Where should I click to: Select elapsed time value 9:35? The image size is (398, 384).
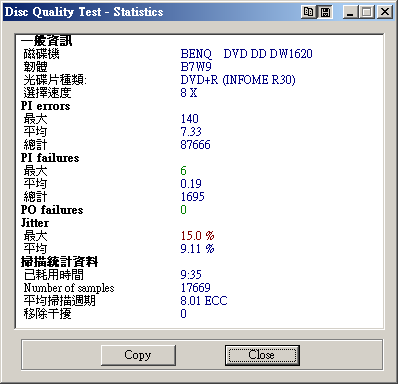point(191,275)
